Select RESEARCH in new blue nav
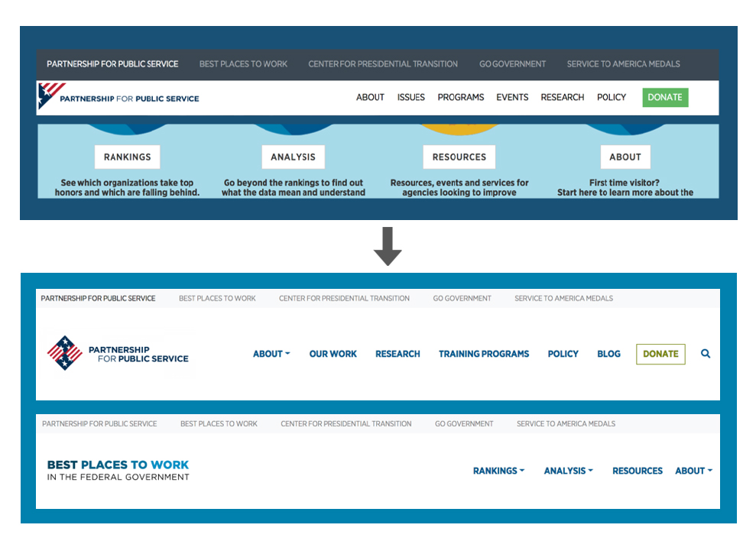Image resolution: width=756 pixels, height=541 pixels. (397, 354)
